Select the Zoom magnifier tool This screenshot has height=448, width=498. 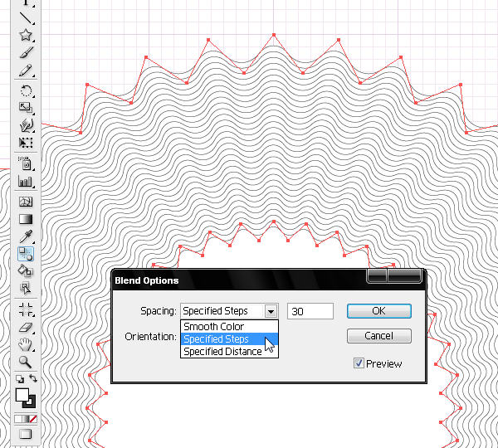point(26,362)
